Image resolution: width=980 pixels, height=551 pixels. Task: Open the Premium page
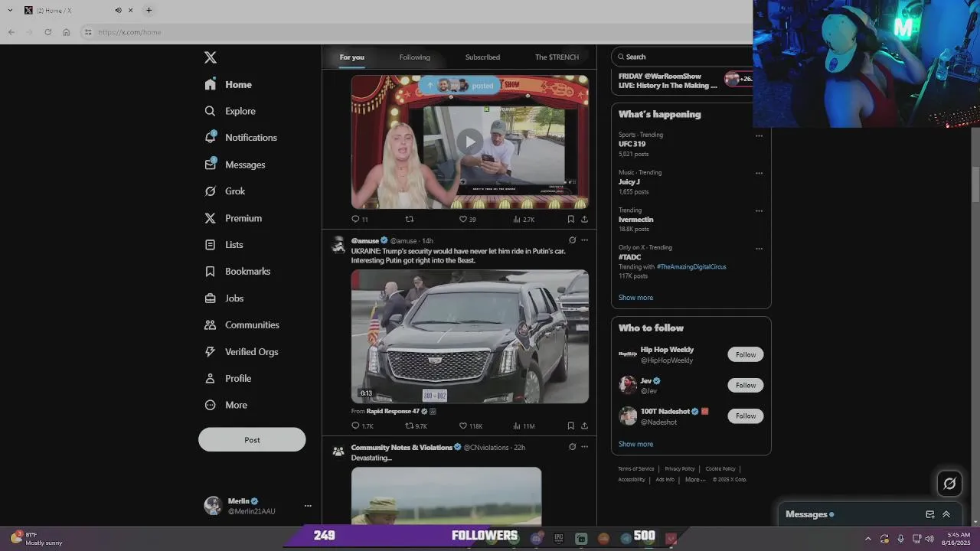(x=233, y=218)
